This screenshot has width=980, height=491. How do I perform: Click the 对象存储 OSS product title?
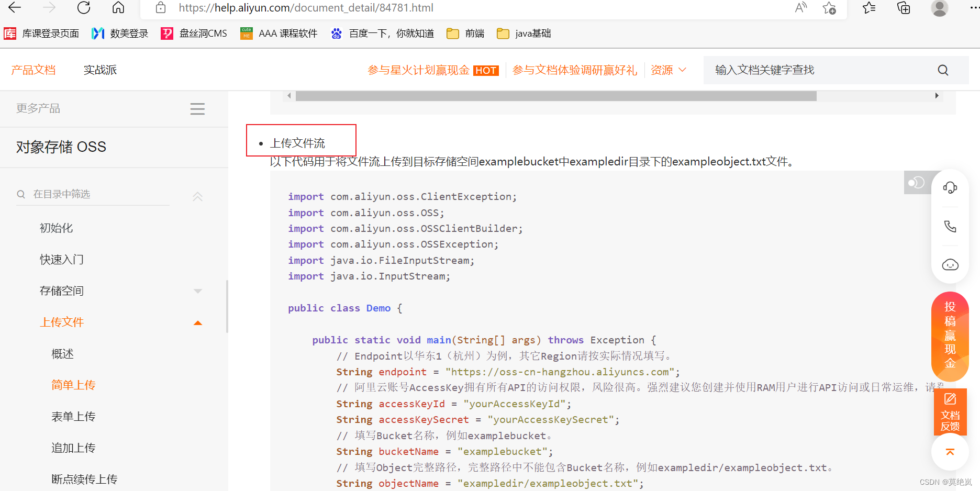point(61,147)
